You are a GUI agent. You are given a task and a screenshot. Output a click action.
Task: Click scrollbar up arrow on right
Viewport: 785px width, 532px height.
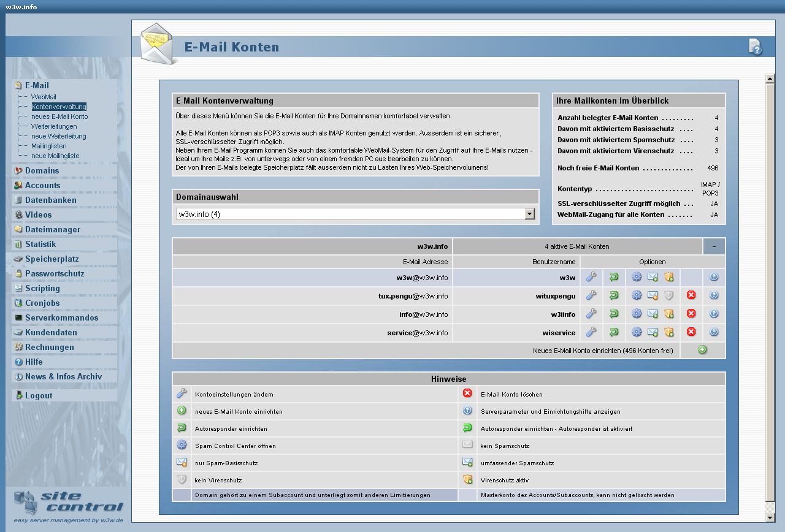770,78
